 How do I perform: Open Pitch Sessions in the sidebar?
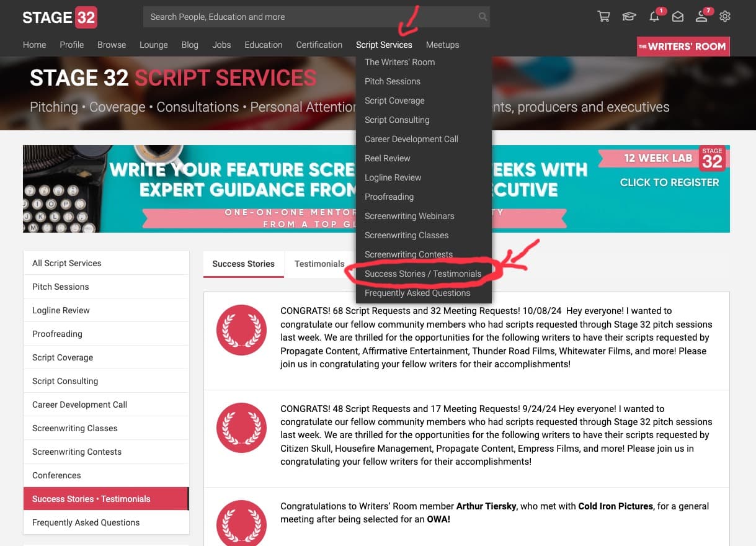tap(106, 287)
